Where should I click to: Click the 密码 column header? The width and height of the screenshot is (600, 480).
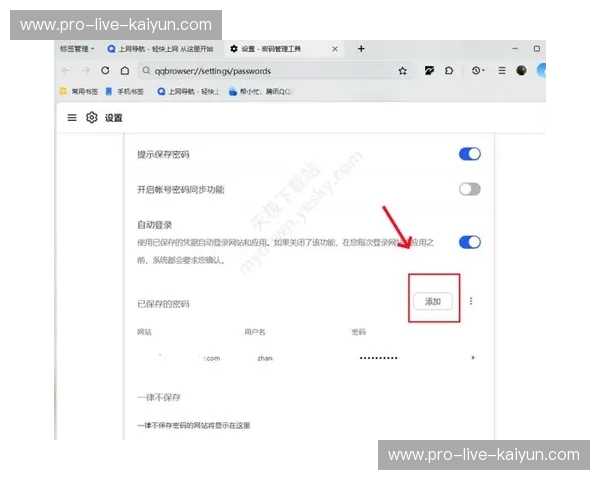359,332
